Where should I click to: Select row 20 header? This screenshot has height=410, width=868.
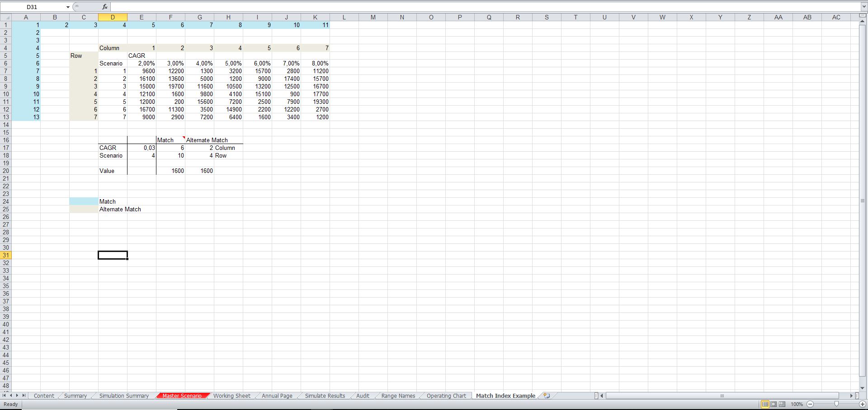pos(6,171)
